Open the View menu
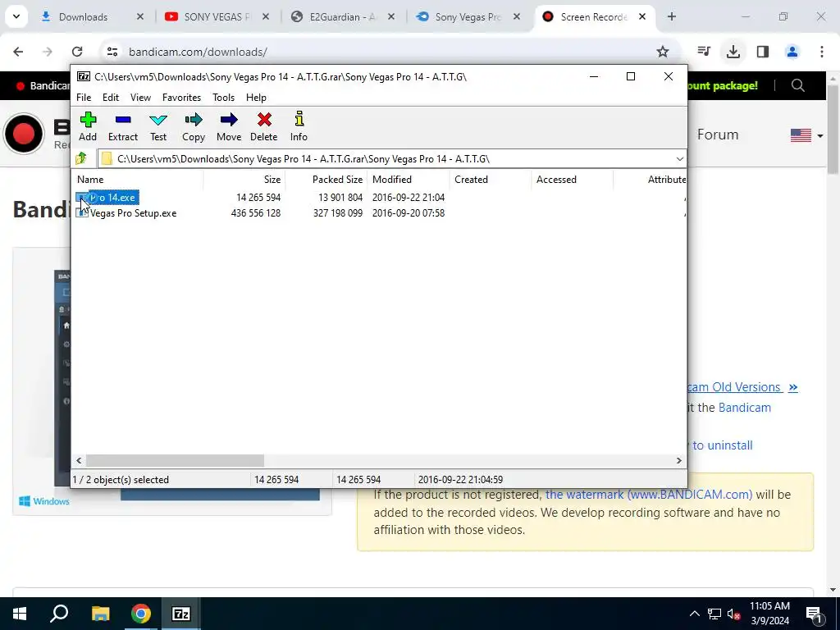Image resolution: width=840 pixels, height=630 pixels. (x=140, y=98)
